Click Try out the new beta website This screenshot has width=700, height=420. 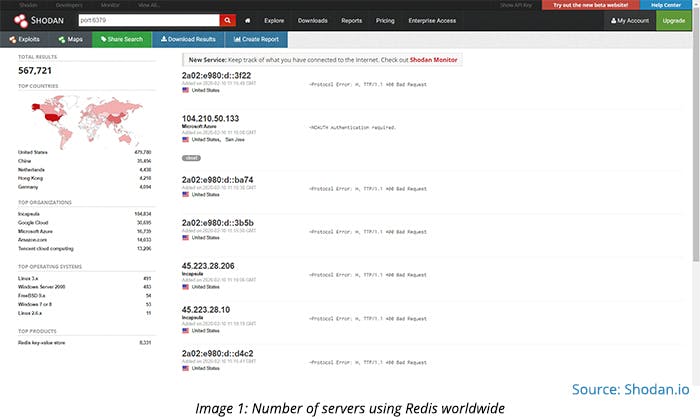[x=590, y=5]
